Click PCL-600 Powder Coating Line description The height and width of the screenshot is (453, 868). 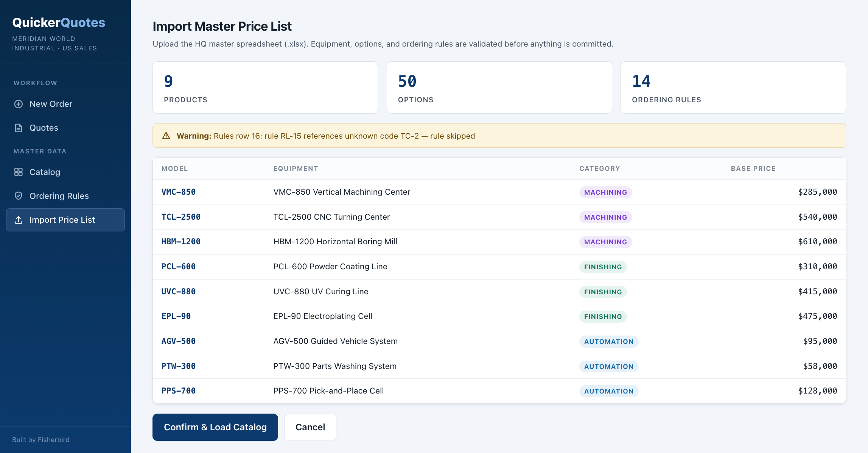tap(330, 267)
